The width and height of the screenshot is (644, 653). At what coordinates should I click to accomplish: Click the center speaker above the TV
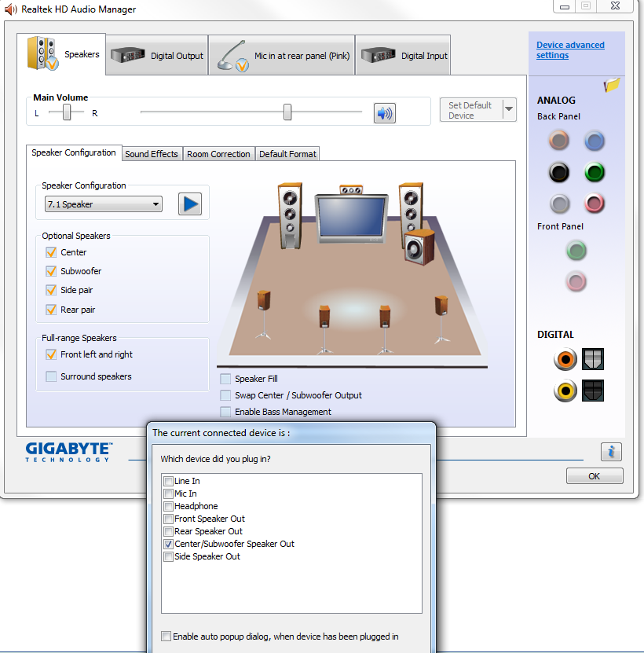351,190
